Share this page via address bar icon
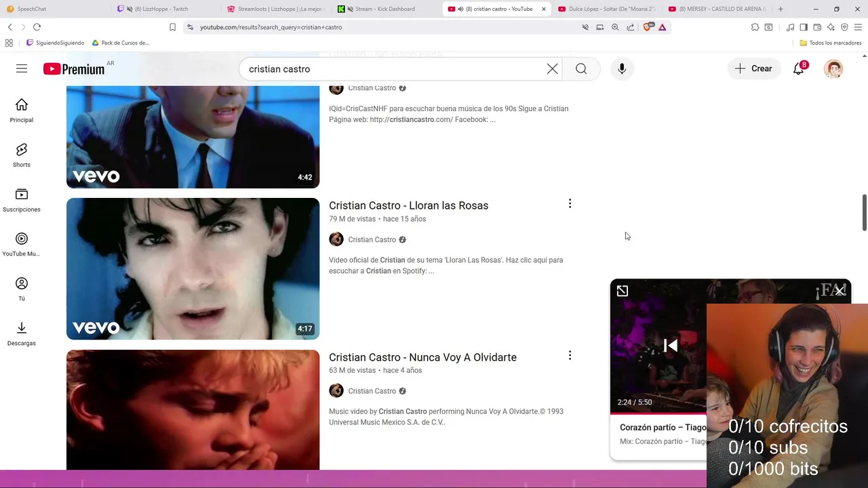 pyautogui.click(x=631, y=27)
